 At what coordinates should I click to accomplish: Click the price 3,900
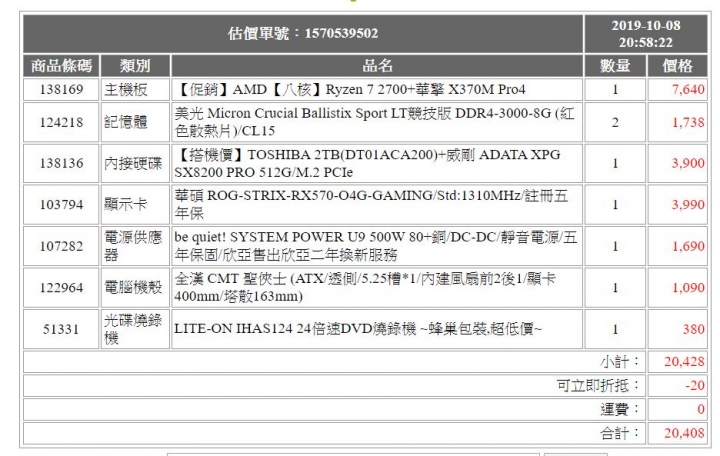[688, 163]
